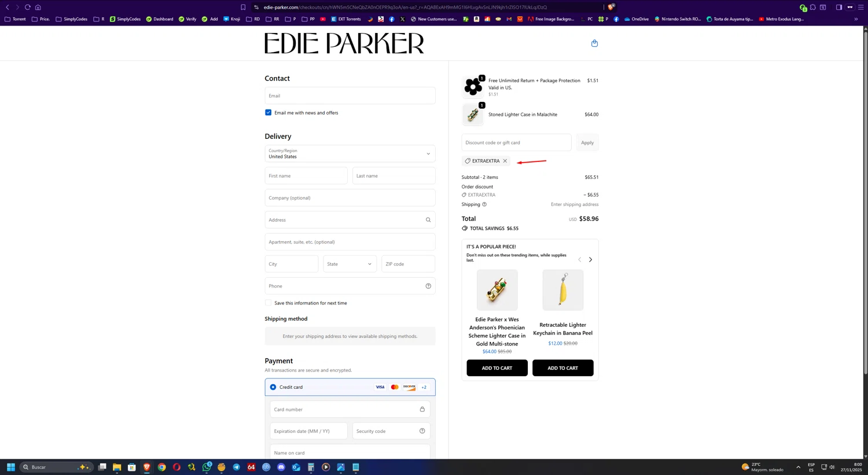This screenshot has height=475, width=868.
Task: Open the Country/Region dropdown
Action: click(x=350, y=153)
